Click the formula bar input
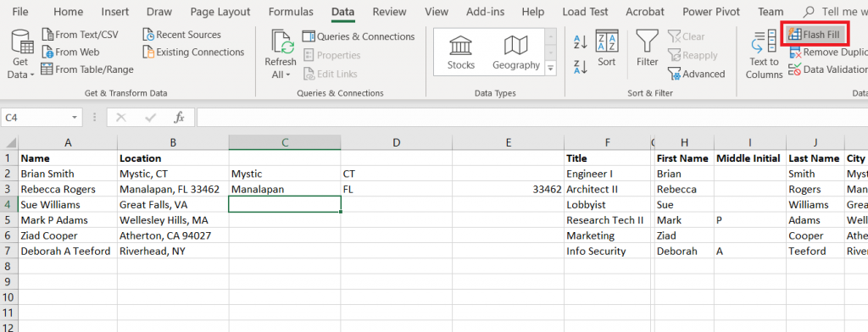 coord(532,118)
